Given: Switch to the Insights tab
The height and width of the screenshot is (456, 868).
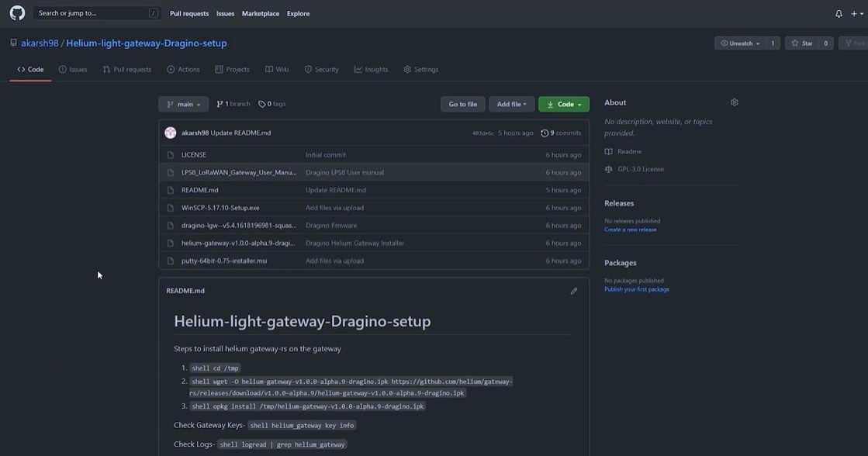Looking at the screenshot, I should coord(371,70).
